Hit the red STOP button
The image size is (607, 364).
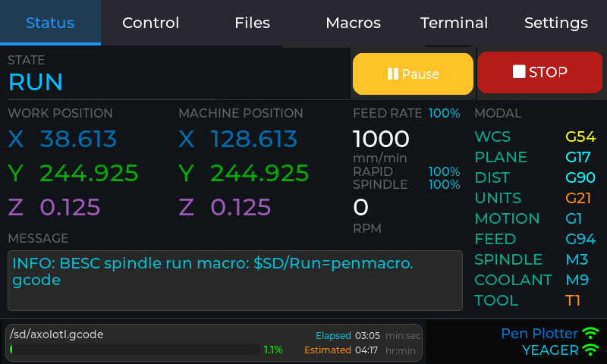539,73
